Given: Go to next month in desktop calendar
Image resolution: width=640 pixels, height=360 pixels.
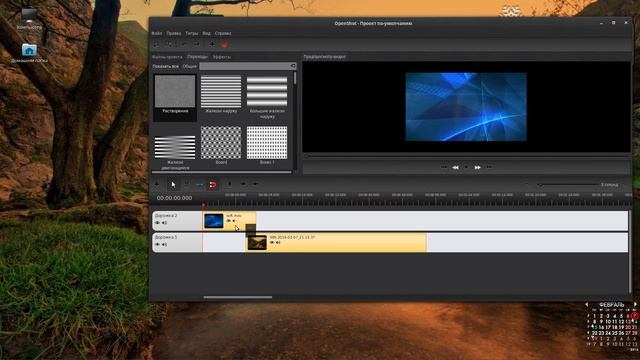Looking at the screenshot, I should pos(635,304).
